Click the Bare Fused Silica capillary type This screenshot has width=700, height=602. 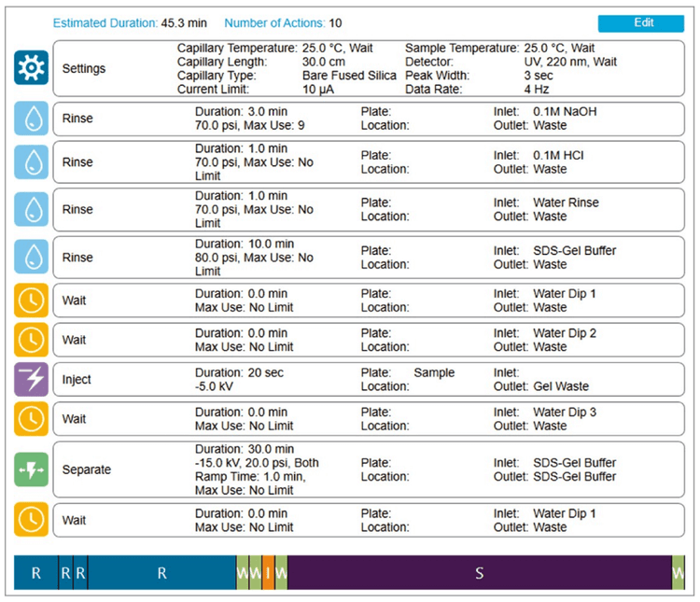(x=349, y=76)
